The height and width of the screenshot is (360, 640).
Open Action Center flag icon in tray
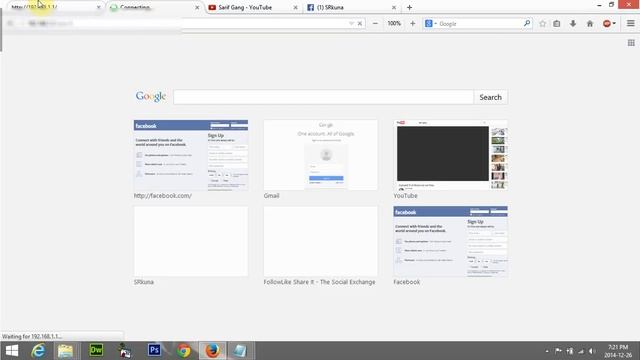tap(558, 351)
